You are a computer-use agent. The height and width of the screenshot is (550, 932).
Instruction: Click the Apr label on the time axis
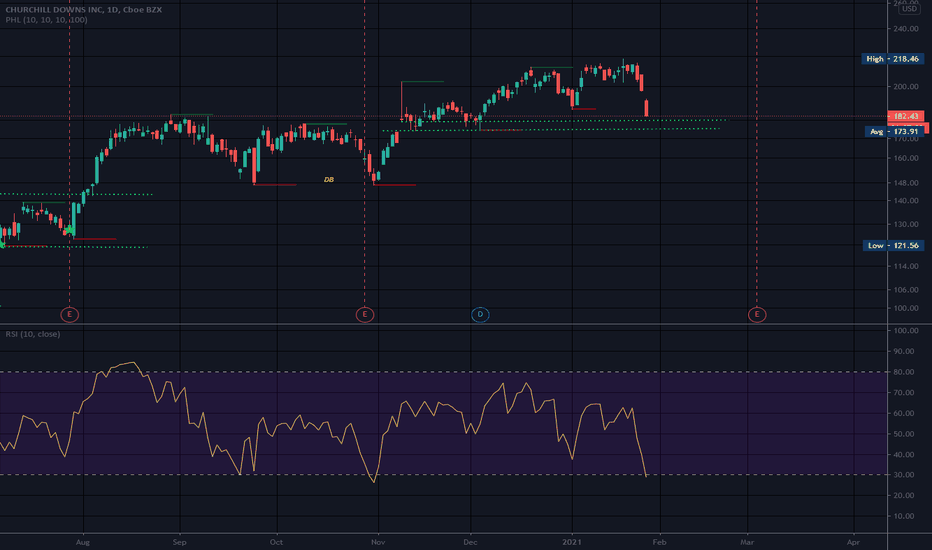[x=854, y=542]
